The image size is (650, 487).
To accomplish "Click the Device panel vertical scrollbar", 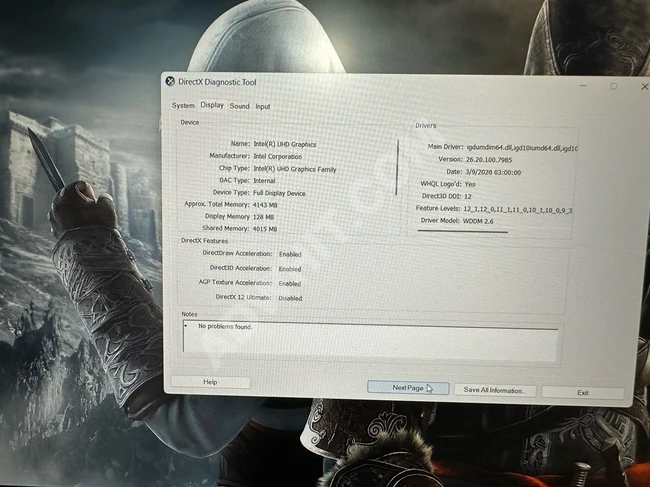I will click(397, 167).
